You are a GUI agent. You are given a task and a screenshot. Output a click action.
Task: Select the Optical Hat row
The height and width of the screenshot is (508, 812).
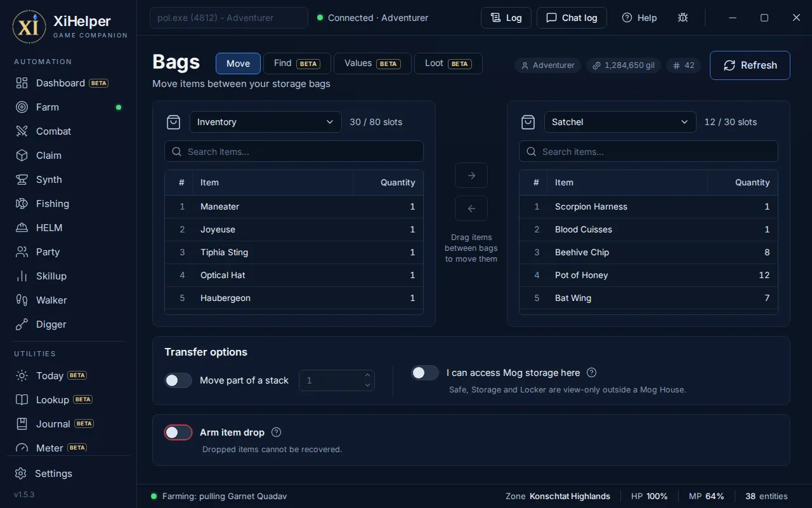point(294,275)
